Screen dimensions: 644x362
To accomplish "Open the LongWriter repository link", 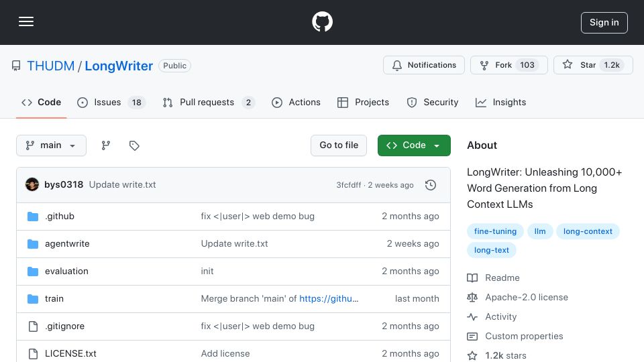I will (x=119, y=66).
